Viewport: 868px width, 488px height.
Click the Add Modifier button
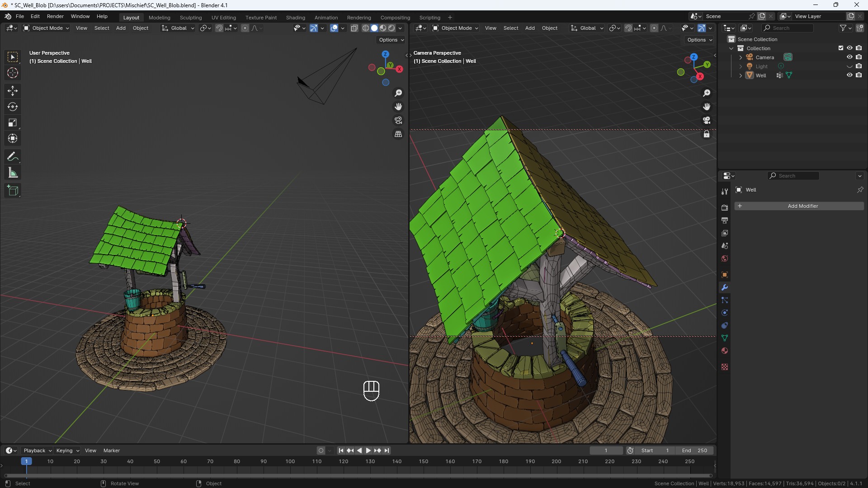(803, 206)
